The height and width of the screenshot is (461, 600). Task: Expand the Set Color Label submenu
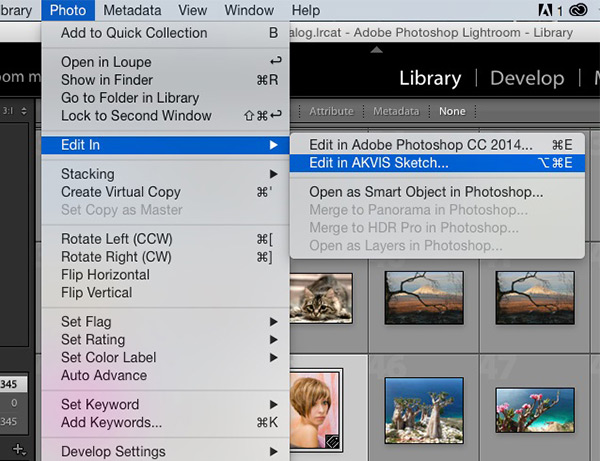coord(165,358)
